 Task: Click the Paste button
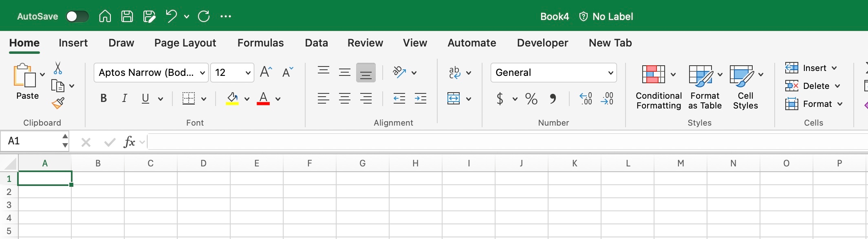pyautogui.click(x=27, y=82)
